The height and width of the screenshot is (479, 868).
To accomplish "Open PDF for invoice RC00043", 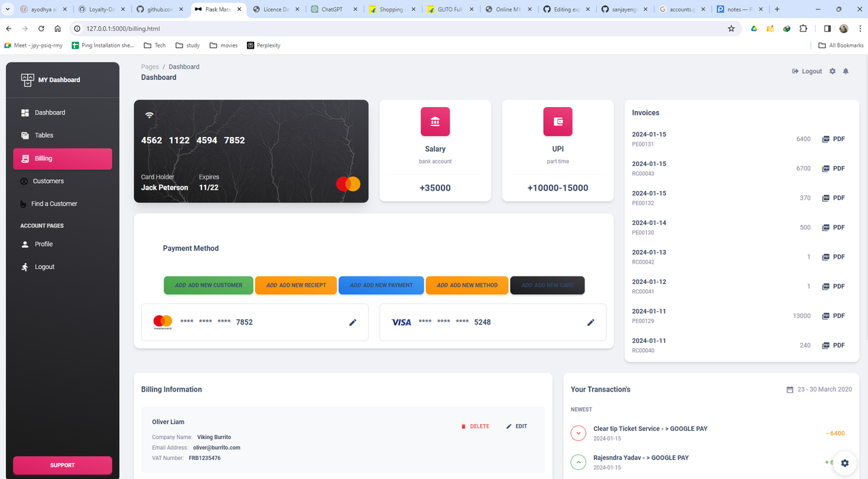I will (833, 169).
